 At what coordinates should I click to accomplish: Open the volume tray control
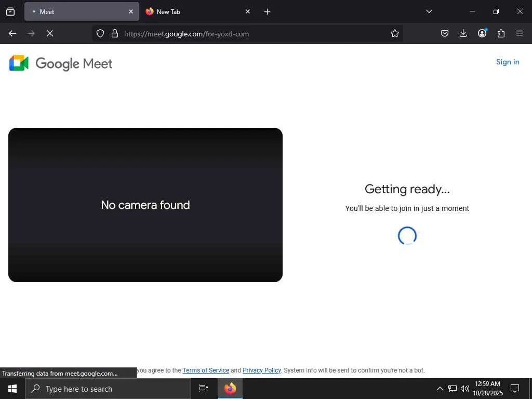[464, 389]
